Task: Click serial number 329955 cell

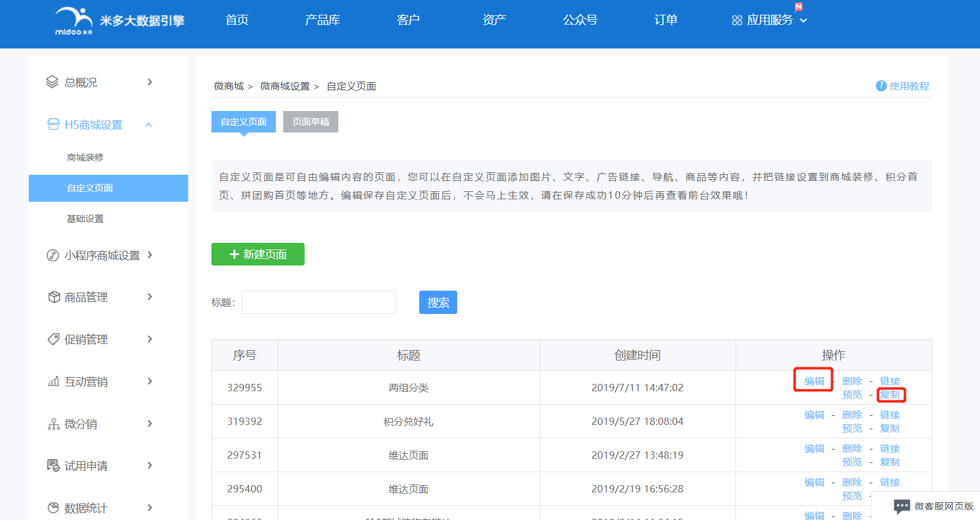Action: [x=245, y=388]
